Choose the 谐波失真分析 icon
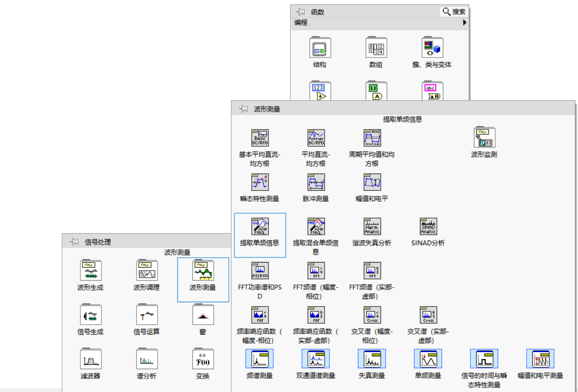This screenshot has width=578, height=392. click(x=372, y=226)
